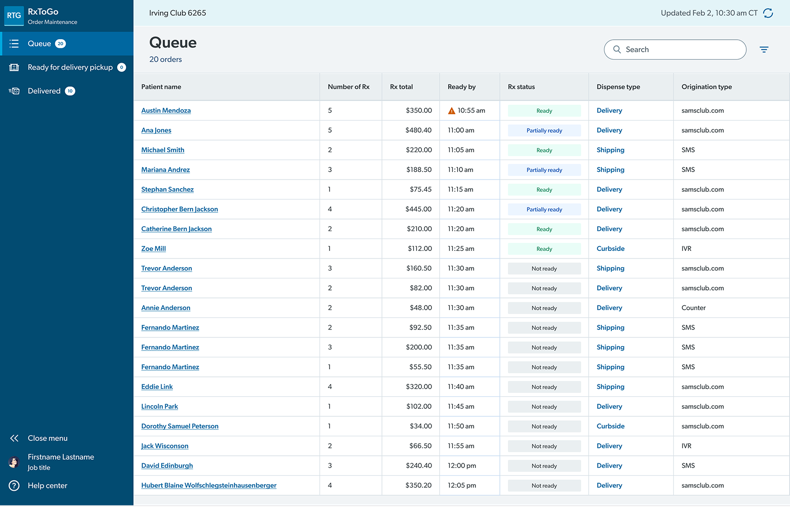
Task: Click Delivery dispense type for Lincoln Park
Action: [609, 407]
